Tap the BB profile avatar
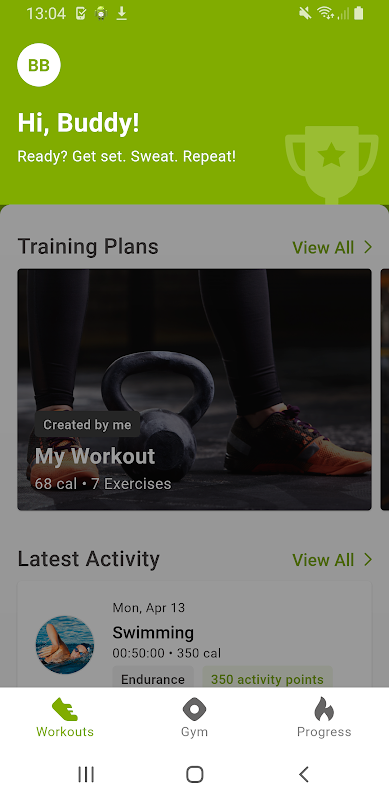Image resolution: width=389 pixels, height=800 pixels. click(39, 65)
